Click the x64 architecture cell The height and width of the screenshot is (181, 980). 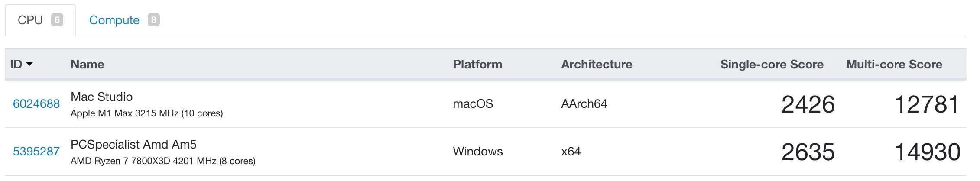point(571,152)
